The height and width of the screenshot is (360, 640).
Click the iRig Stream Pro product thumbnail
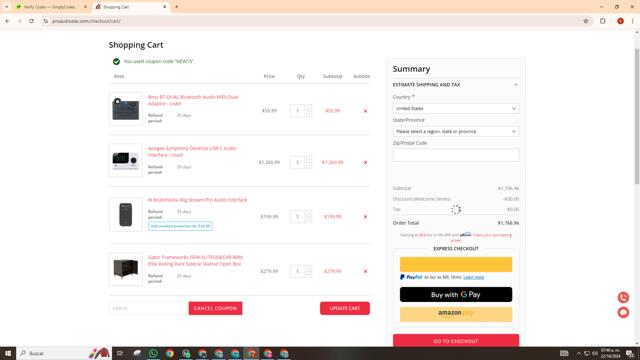coord(126,215)
